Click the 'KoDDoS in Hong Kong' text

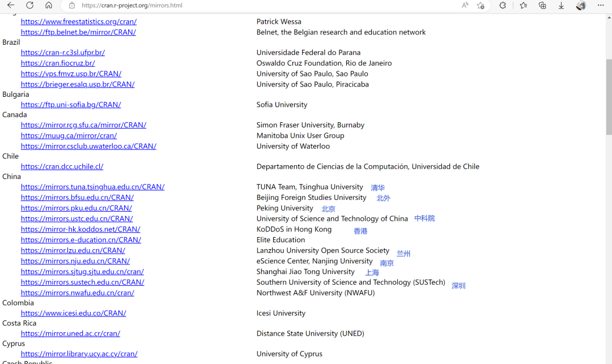click(294, 229)
